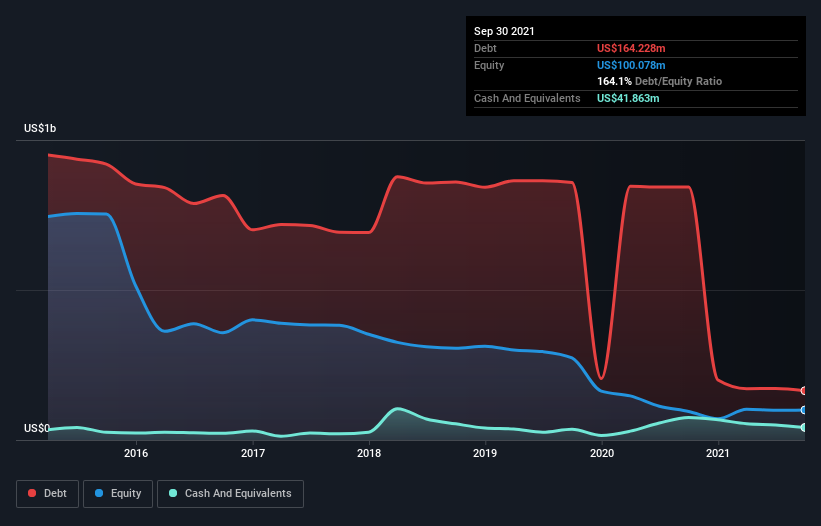This screenshot has height=526, width=821.
Task: Click the US$0 y-axis label
Action: pyautogui.click(x=37, y=428)
